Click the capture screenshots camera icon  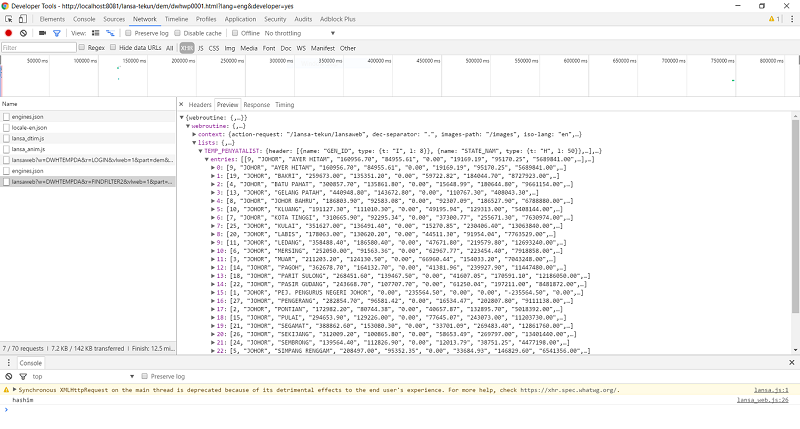(x=40, y=33)
